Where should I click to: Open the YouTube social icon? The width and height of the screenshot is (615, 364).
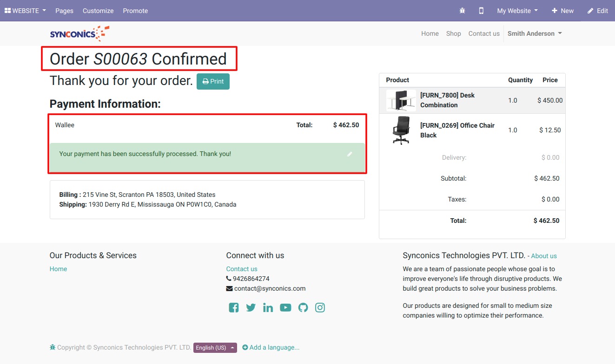285,307
